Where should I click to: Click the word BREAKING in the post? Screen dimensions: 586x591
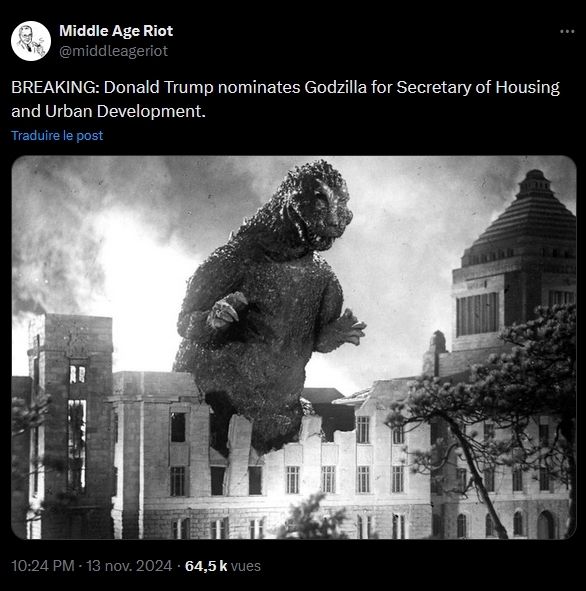[x=54, y=87]
